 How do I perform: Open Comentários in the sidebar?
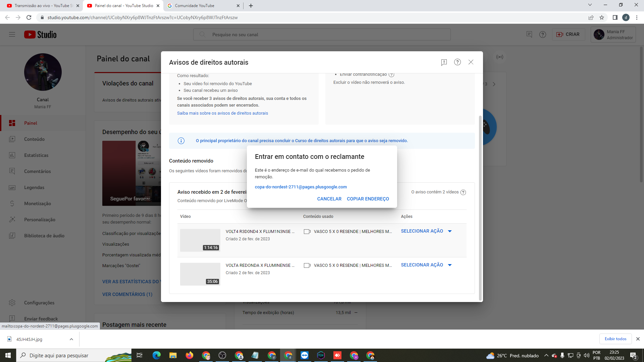[43, 171]
